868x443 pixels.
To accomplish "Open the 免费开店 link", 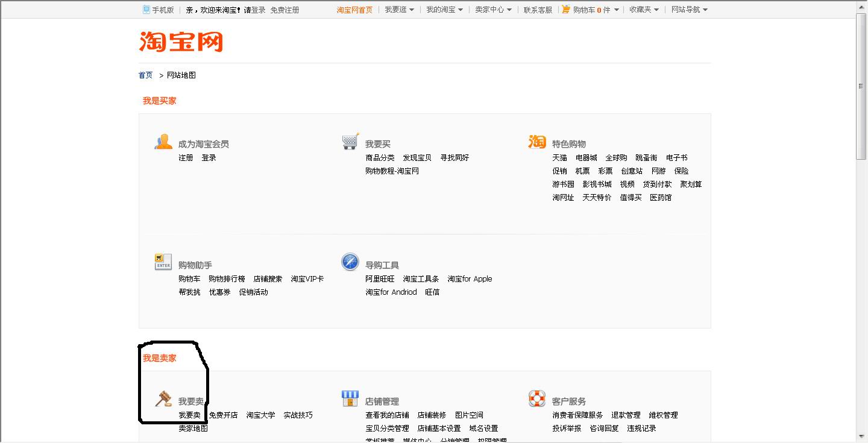I will click(x=223, y=415).
